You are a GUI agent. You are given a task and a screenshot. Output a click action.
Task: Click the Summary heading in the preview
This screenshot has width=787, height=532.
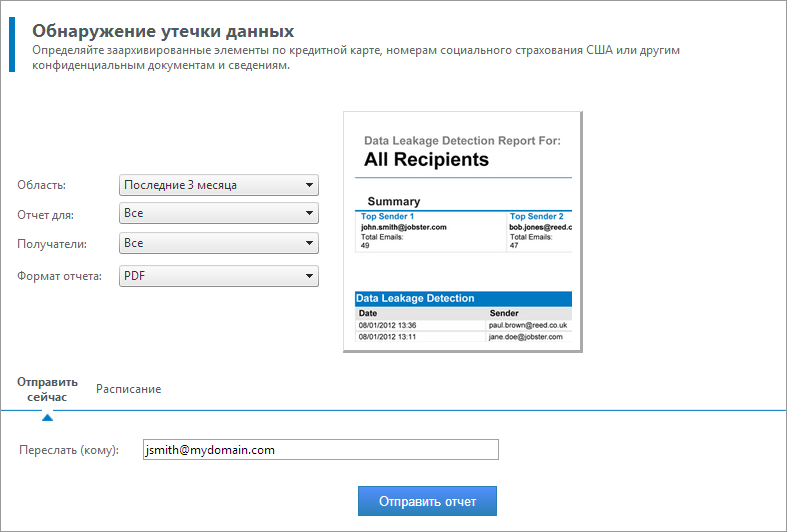[394, 201]
